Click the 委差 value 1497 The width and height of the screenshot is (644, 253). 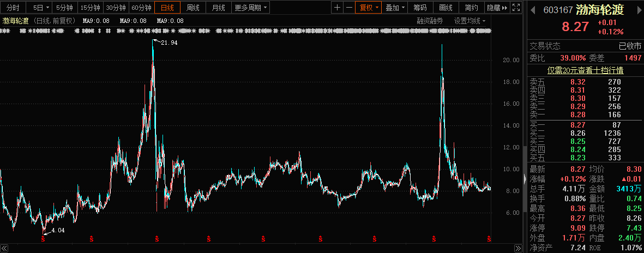(x=633, y=58)
